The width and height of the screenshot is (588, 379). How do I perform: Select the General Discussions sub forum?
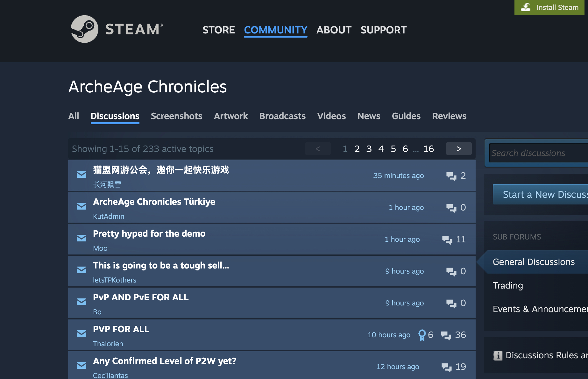click(x=534, y=262)
